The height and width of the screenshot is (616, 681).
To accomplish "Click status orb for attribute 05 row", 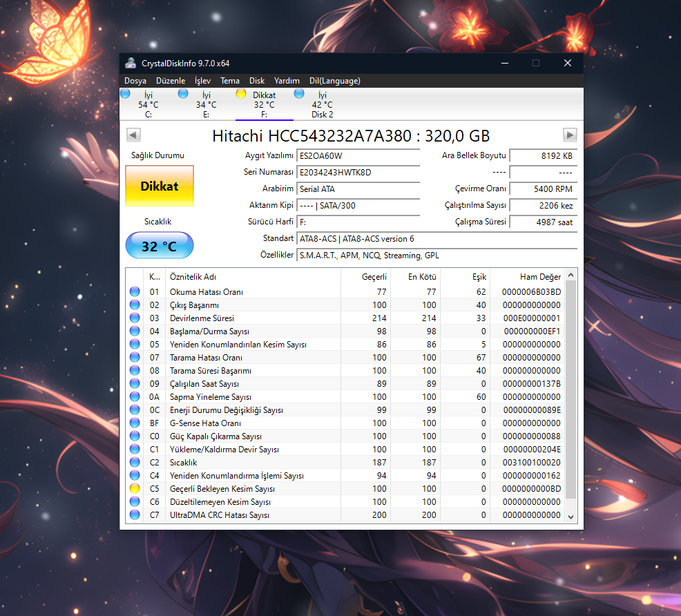I will click(135, 344).
